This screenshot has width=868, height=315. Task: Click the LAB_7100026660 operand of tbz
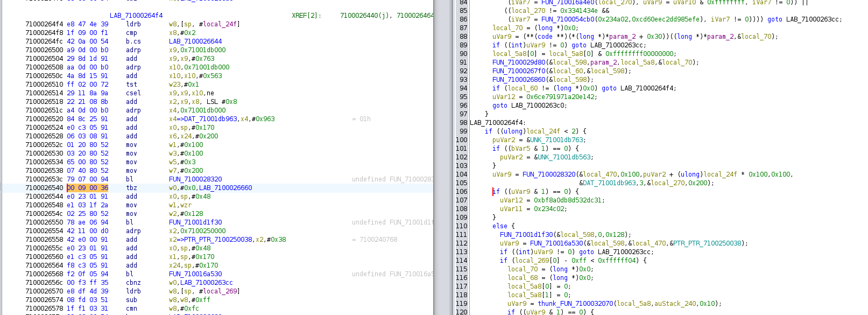[225, 188]
